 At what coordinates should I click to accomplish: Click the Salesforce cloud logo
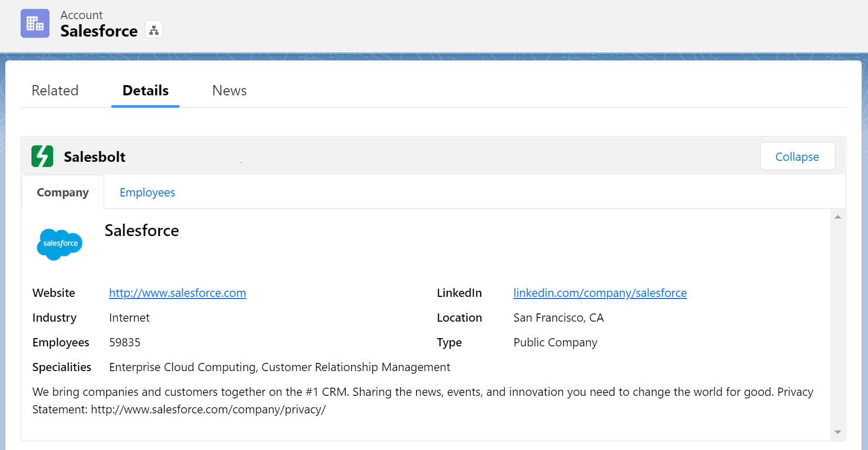tap(60, 244)
